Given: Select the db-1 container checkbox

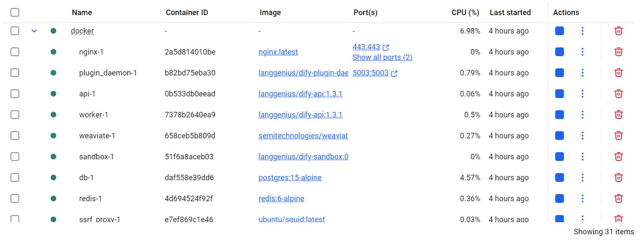Looking at the screenshot, I should 15,178.
